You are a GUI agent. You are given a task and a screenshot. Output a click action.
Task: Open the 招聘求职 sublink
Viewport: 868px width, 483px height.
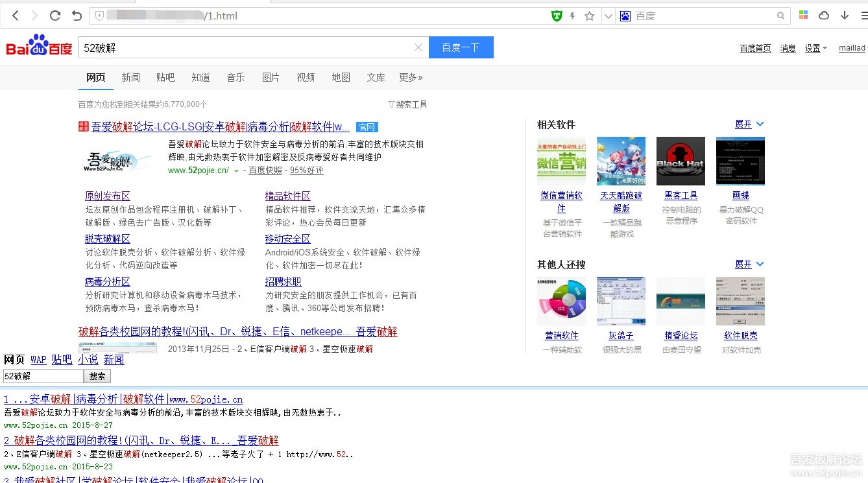click(x=283, y=281)
